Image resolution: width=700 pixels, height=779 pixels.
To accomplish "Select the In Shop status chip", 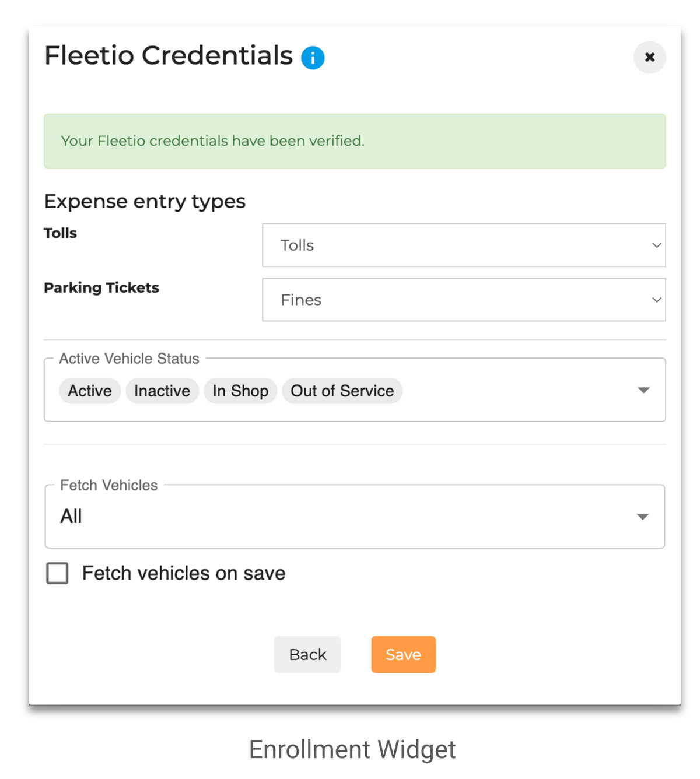I will coord(240,391).
